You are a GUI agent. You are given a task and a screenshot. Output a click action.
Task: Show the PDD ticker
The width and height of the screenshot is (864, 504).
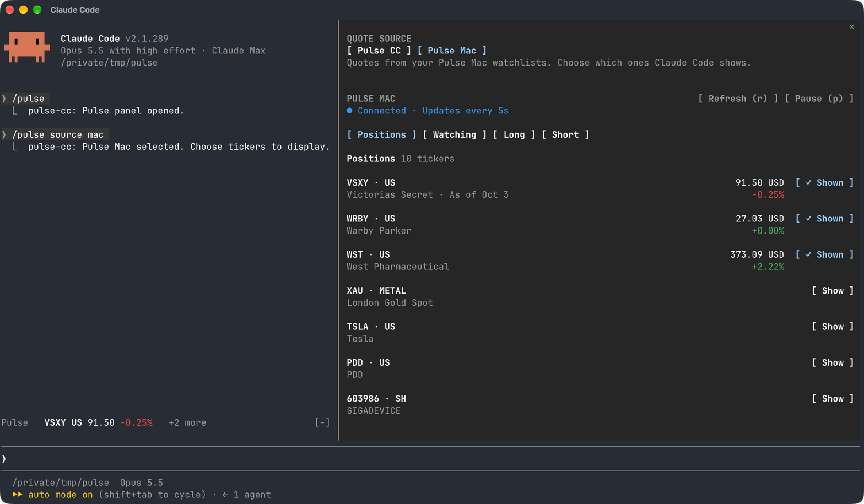[x=833, y=362]
